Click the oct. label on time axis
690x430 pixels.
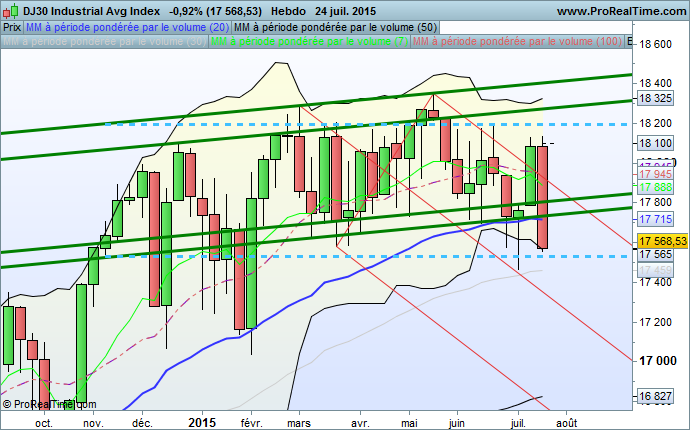44,423
